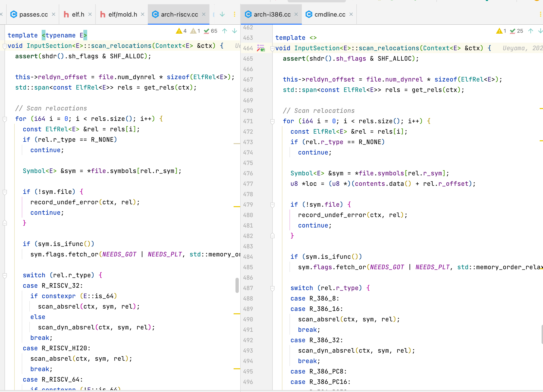This screenshot has height=392, width=543.
Task: Click line number 476 in the gutter
Action: [x=248, y=173]
